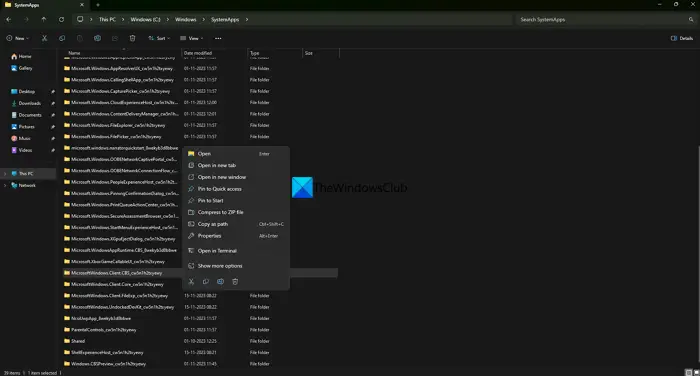Add a new tab with plus icon
Screen dimensions: 700x376
pos(98,5)
